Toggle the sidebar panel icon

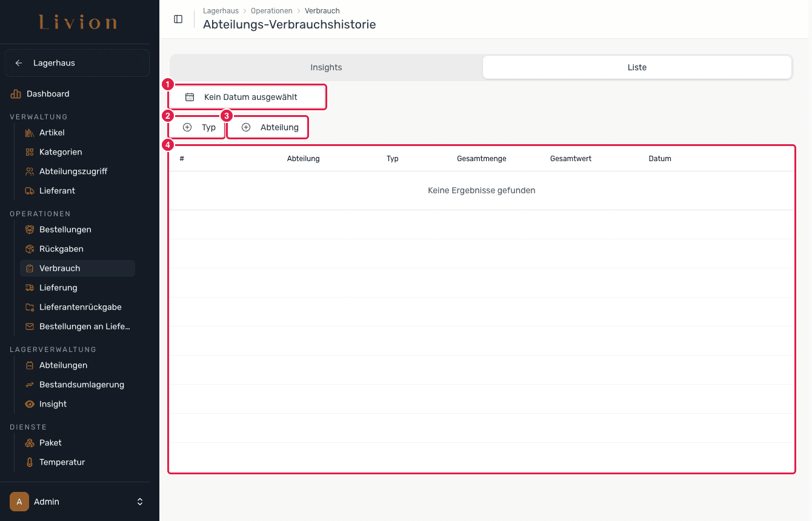coord(178,19)
